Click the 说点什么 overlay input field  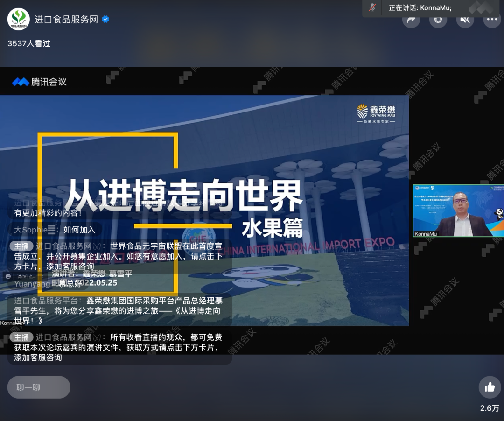click(26, 276)
